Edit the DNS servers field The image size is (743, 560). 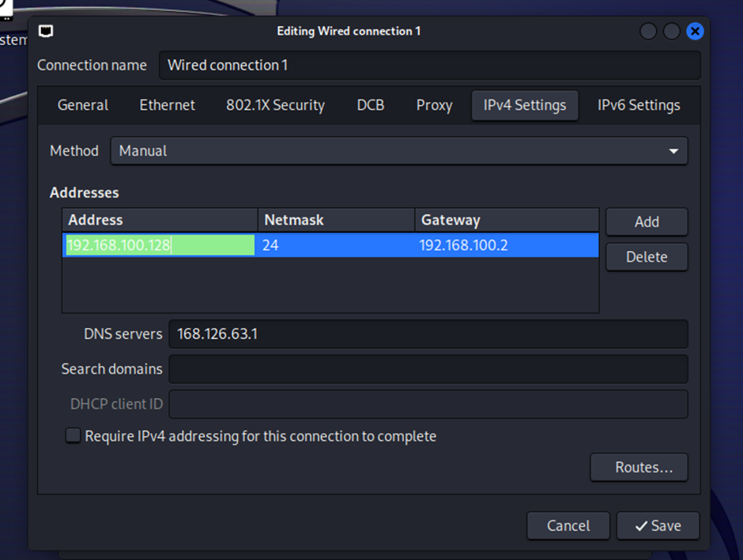[x=428, y=334]
